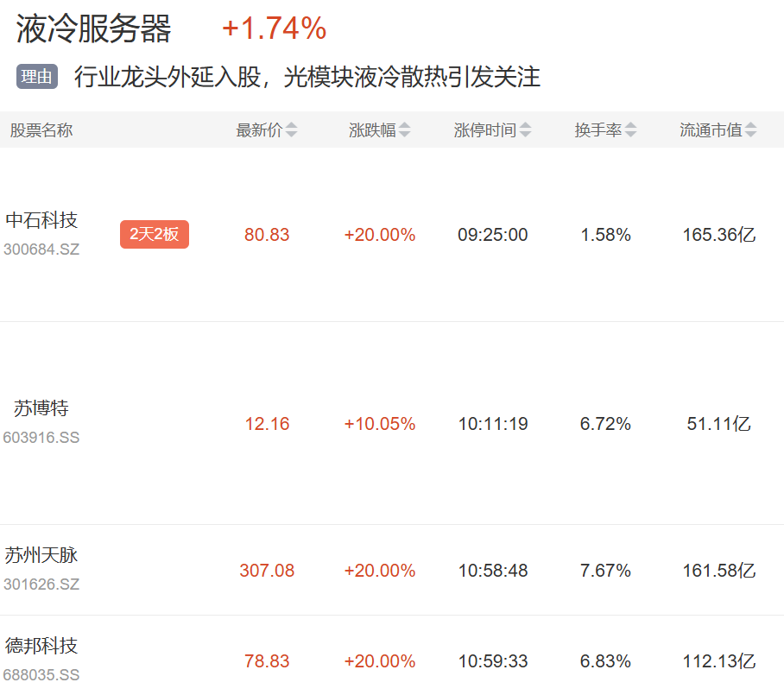Sort by 涨停时间 column arrows

click(525, 130)
